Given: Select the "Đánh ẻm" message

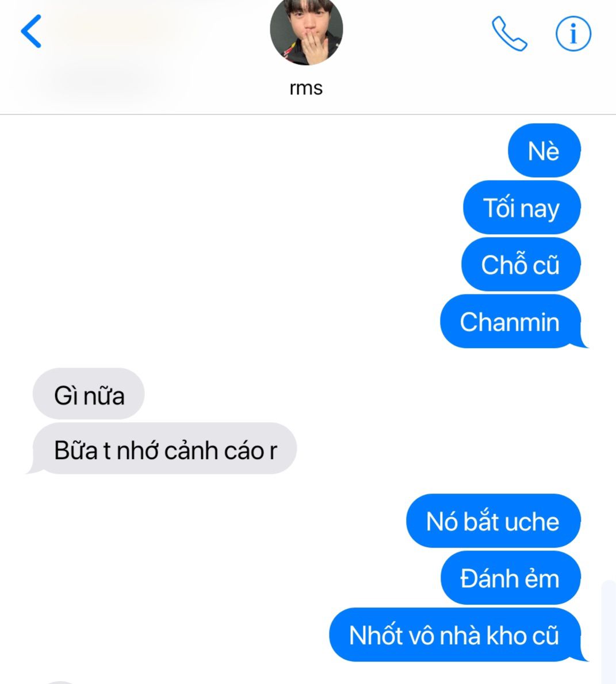Looking at the screenshot, I should pyautogui.click(x=511, y=578).
